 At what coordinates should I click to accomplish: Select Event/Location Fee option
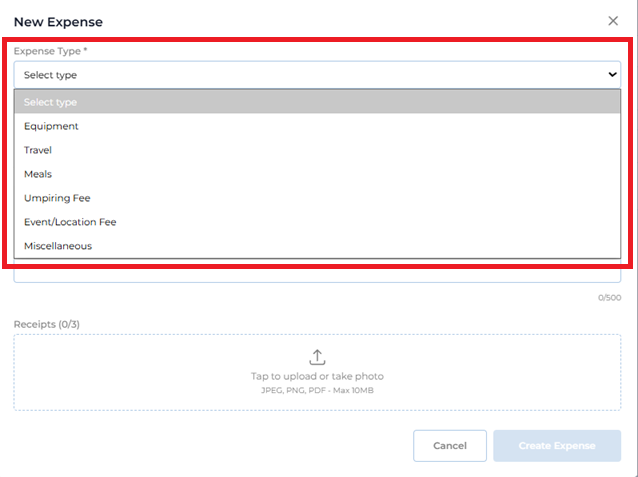[317, 222]
